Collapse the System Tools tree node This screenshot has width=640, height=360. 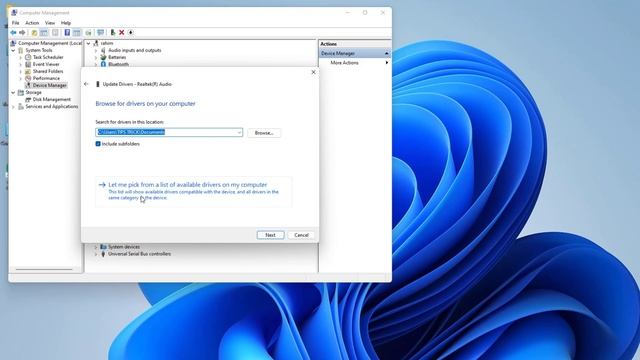(x=13, y=50)
